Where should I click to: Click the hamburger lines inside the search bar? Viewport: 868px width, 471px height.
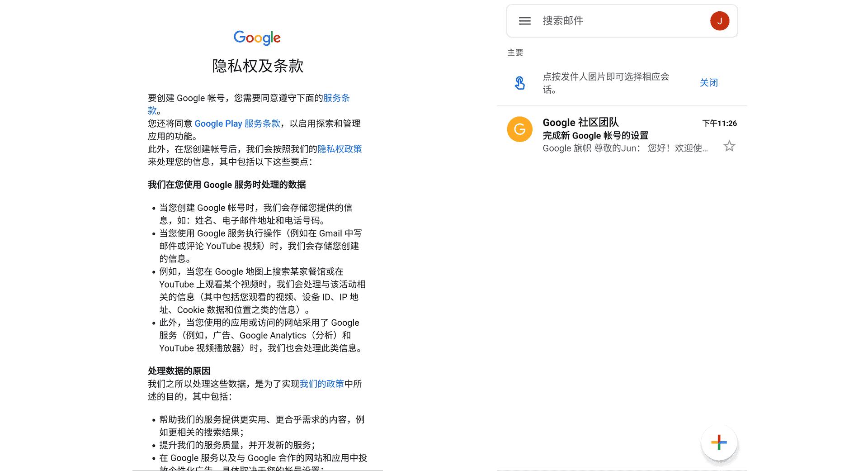tap(525, 21)
